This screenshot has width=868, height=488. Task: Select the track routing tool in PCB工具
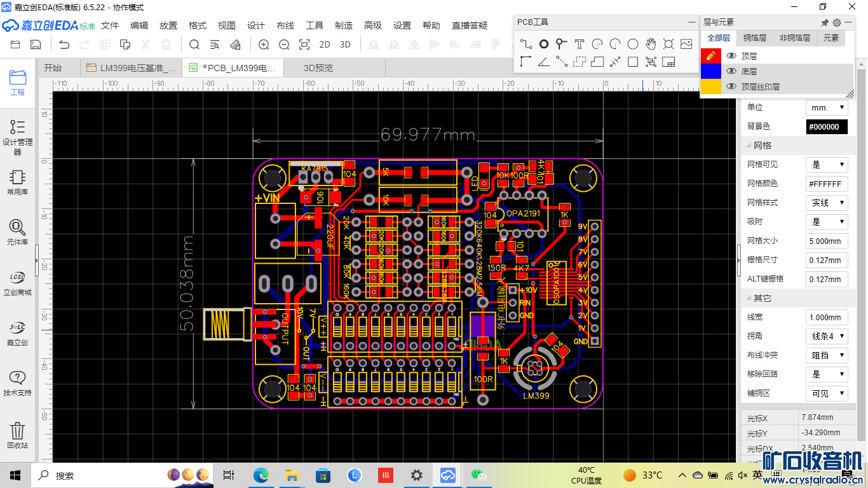[526, 44]
